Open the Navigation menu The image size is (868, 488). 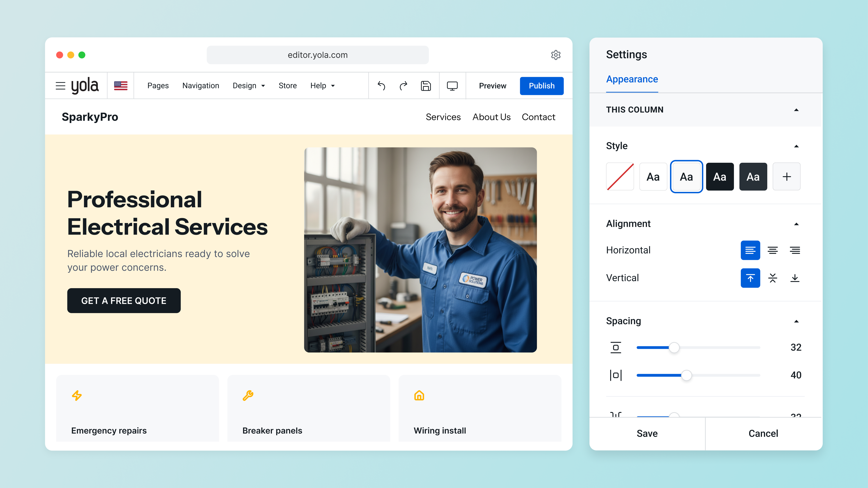(201, 86)
